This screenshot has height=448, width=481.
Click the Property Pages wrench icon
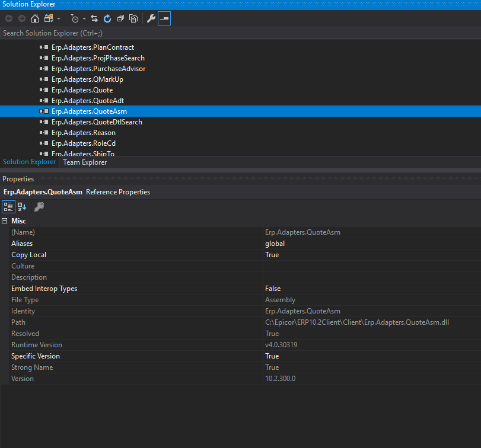tap(39, 207)
